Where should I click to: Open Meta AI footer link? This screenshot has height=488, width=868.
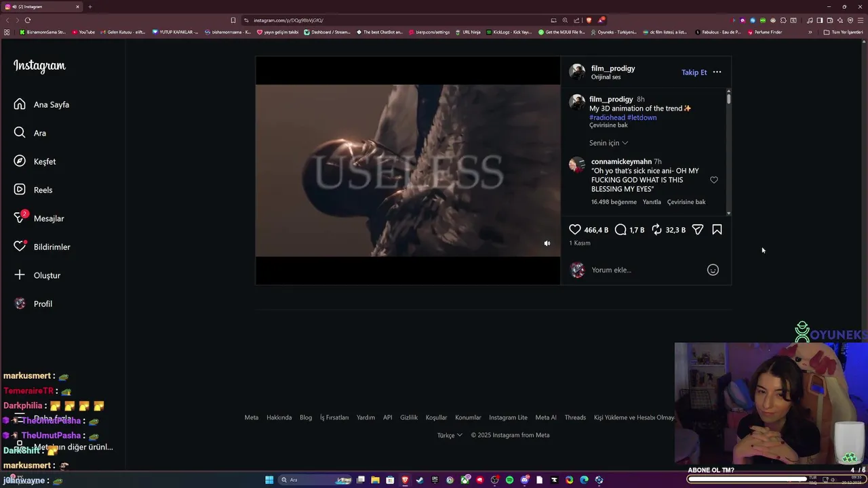click(x=546, y=418)
